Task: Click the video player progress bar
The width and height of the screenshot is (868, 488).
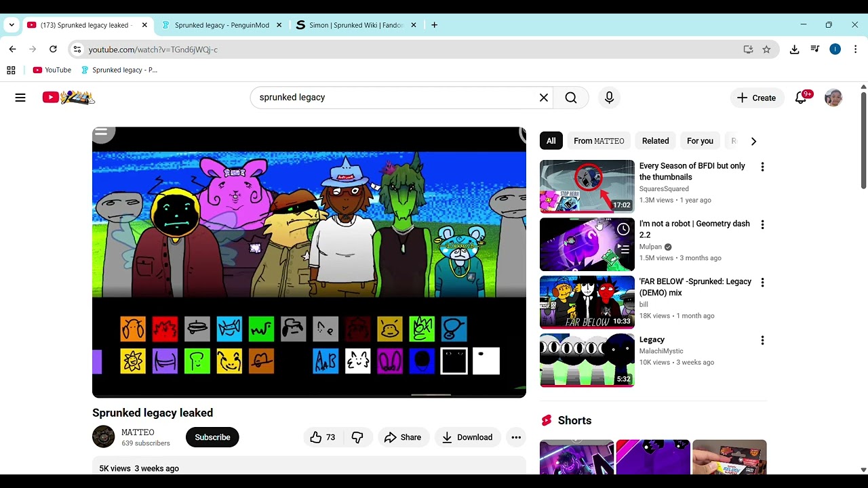Action: pyautogui.click(x=309, y=394)
